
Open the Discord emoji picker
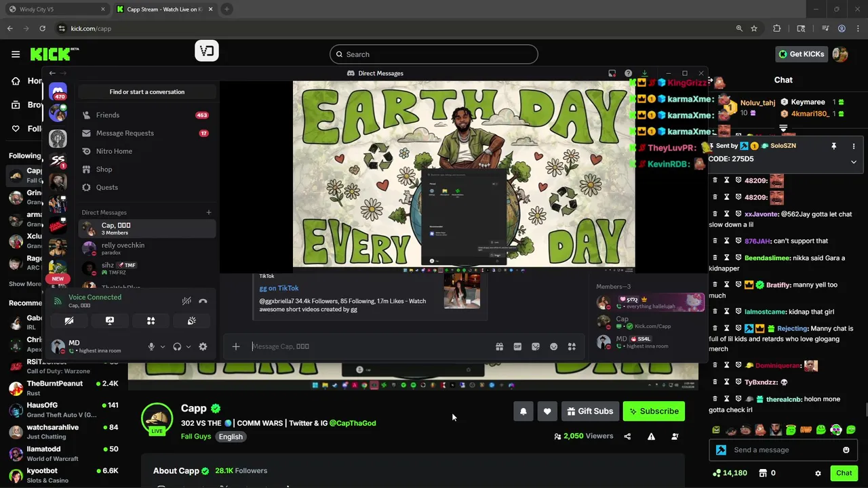click(554, 346)
